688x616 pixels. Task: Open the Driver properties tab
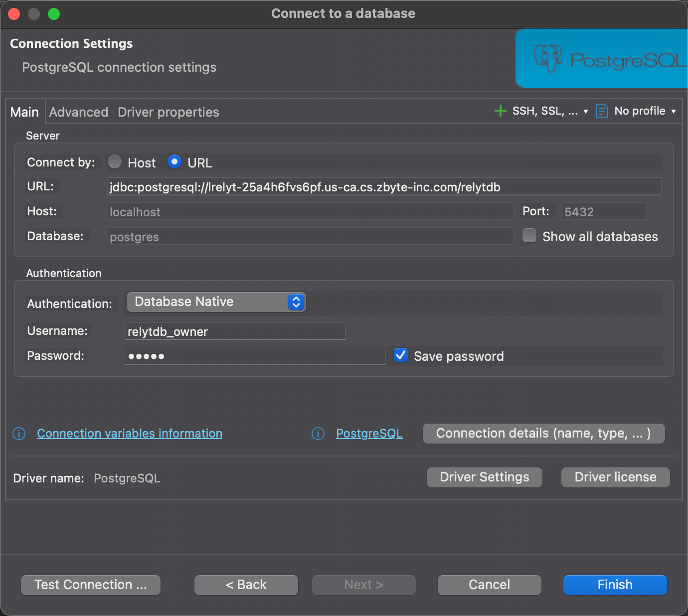point(169,112)
